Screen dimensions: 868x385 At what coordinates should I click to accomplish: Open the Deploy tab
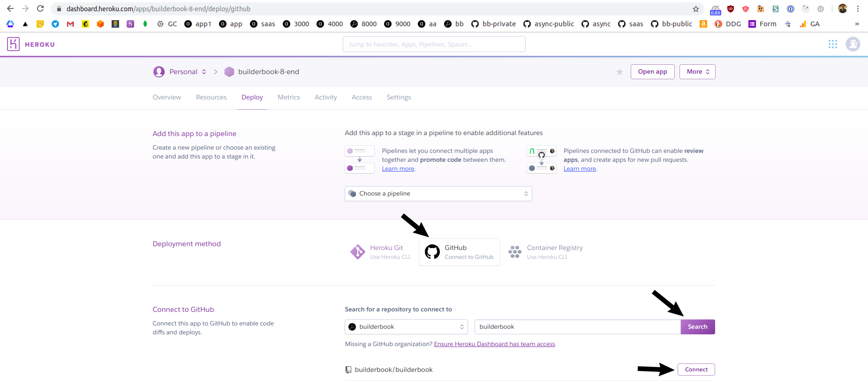click(x=252, y=97)
